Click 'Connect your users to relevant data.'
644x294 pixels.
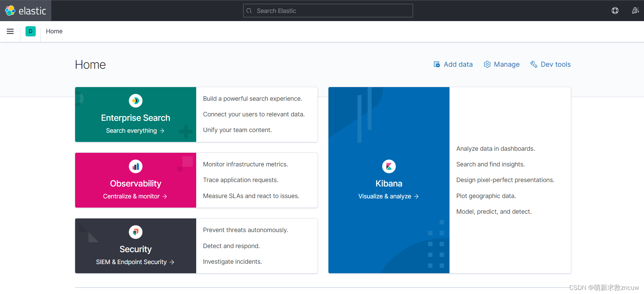click(254, 114)
